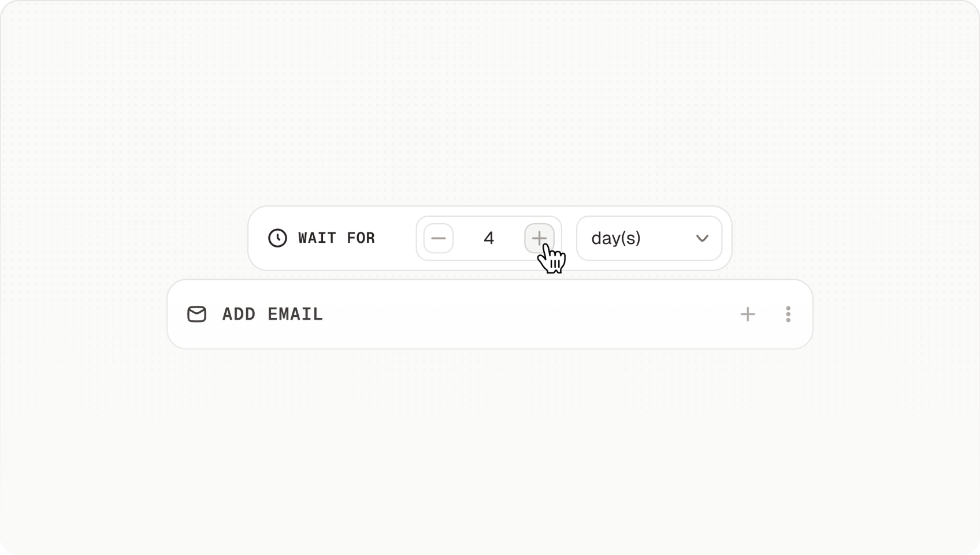
Task: Click the clock icon beside WAIT FOR
Action: click(277, 238)
